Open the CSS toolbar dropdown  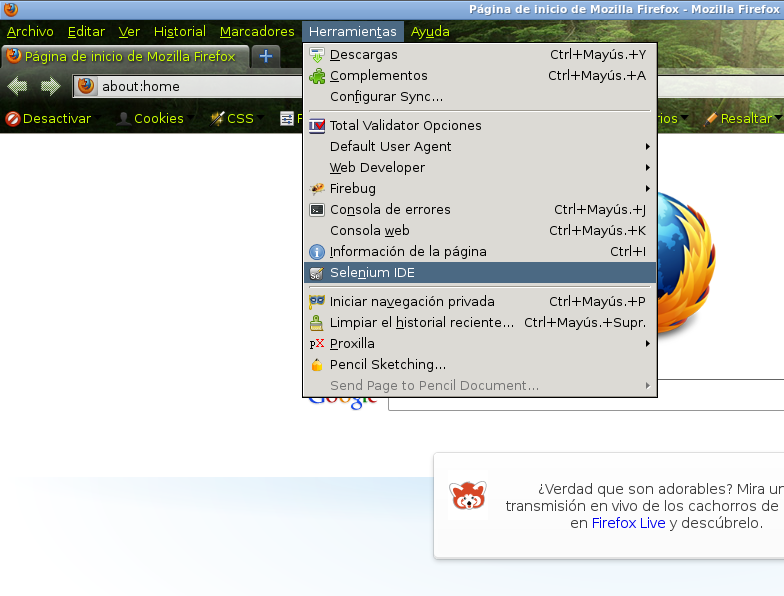coord(236,118)
